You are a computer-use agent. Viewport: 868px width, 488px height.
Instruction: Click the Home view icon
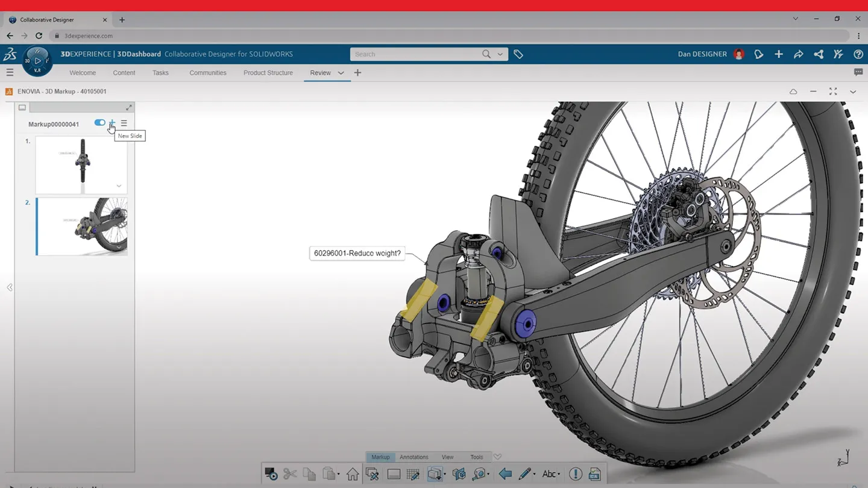click(353, 474)
